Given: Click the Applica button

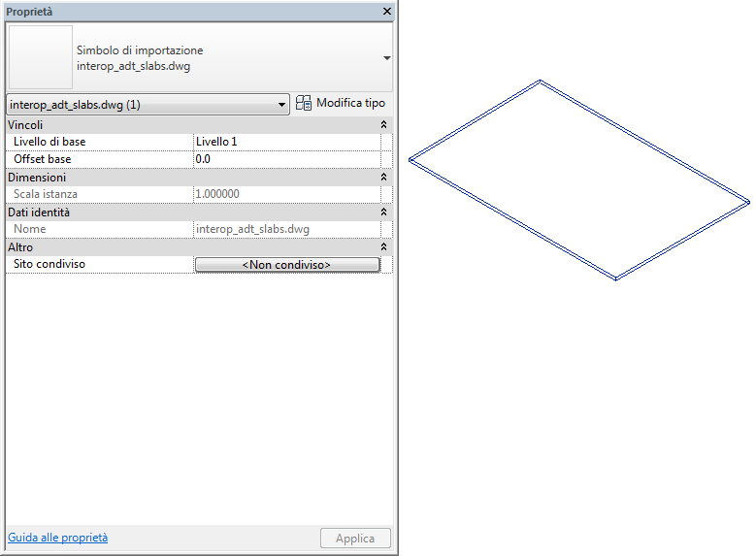Looking at the screenshot, I should (355, 539).
